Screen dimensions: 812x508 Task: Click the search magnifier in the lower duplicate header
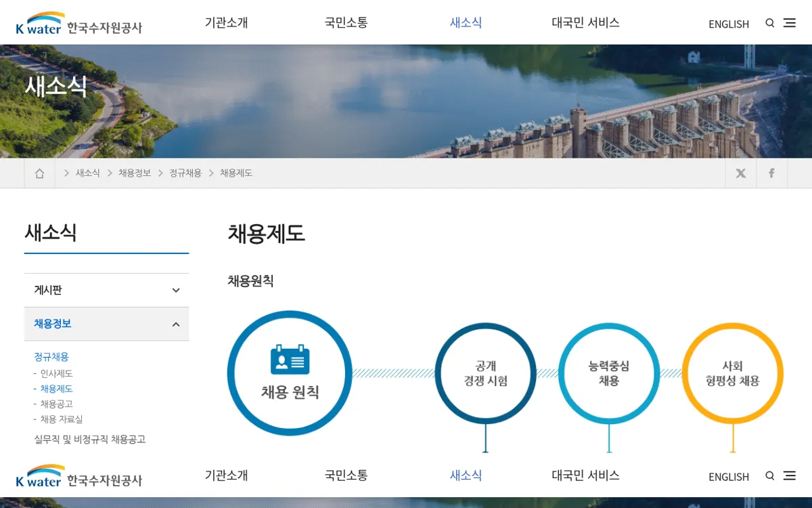click(770, 476)
